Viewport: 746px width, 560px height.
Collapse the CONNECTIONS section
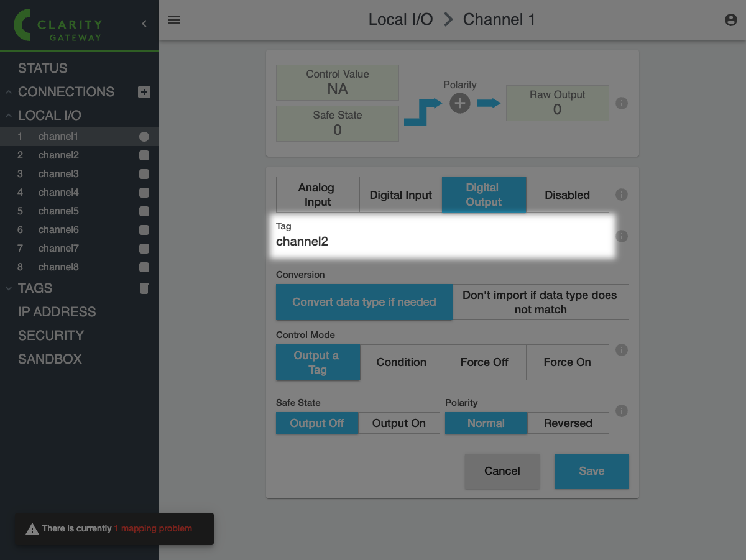click(x=9, y=92)
